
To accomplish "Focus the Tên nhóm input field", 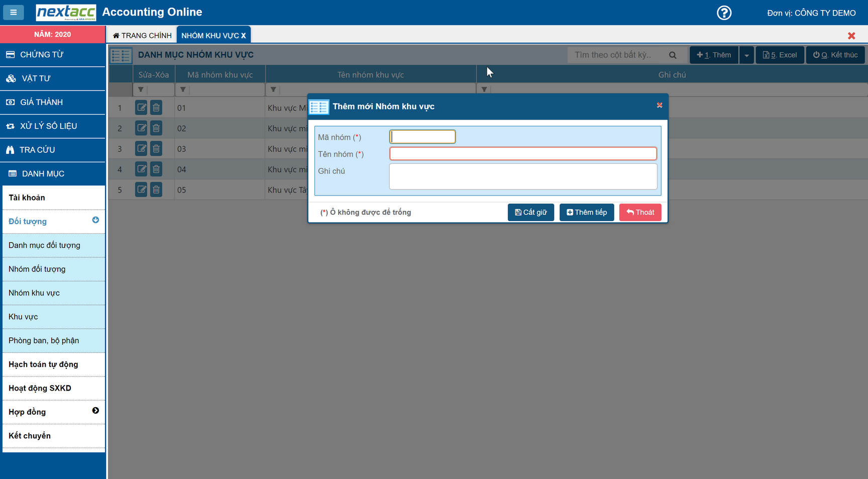I will click(523, 154).
